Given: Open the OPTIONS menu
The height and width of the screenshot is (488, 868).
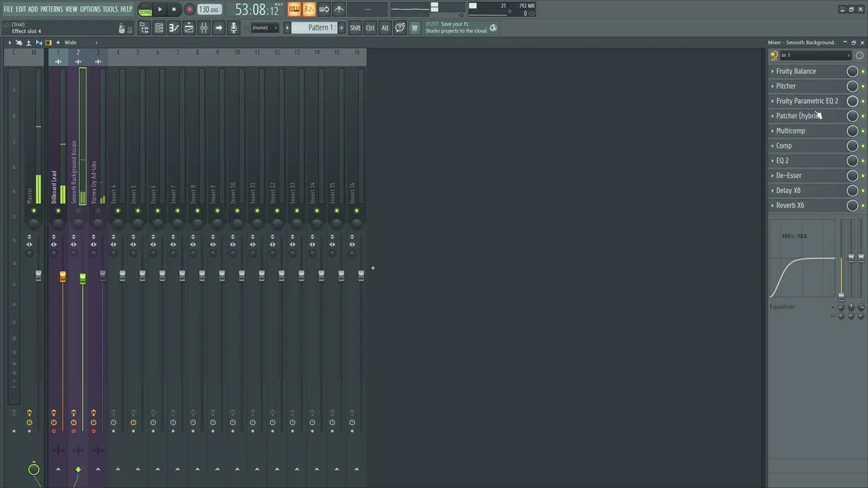Looking at the screenshot, I should pyautogui.click(x=90, y=9).
